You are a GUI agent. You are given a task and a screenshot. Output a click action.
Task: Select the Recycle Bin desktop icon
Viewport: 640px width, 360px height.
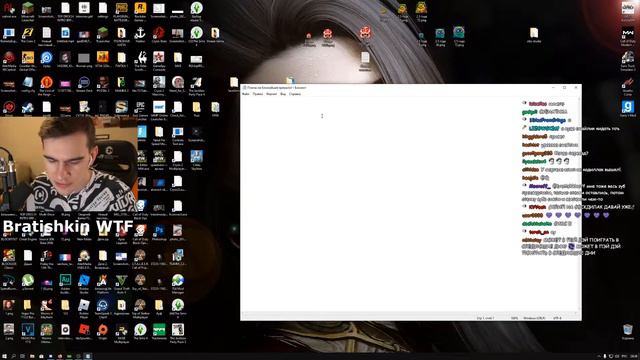[x=628, y=331]
